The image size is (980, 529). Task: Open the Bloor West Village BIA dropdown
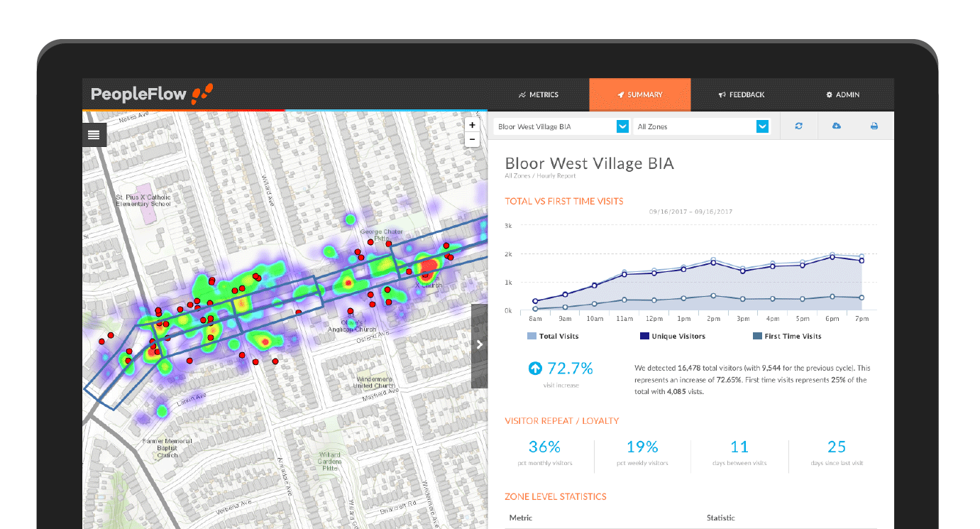pos(561,126)
